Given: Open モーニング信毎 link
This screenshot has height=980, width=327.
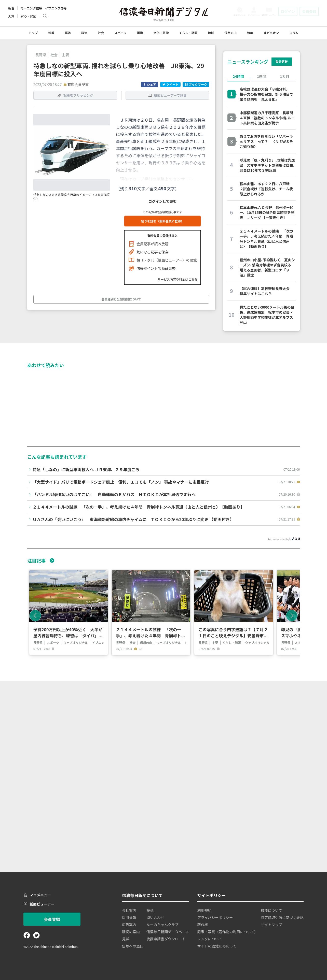Looking at the screenshot, I should pyautogui.click(x=31, y=8).
